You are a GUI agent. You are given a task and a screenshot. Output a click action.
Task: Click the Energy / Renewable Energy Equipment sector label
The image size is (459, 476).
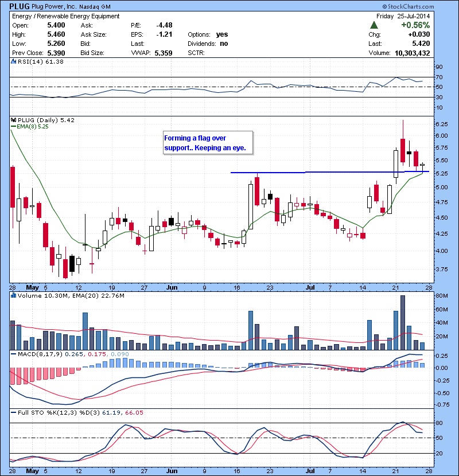[66, 17]
